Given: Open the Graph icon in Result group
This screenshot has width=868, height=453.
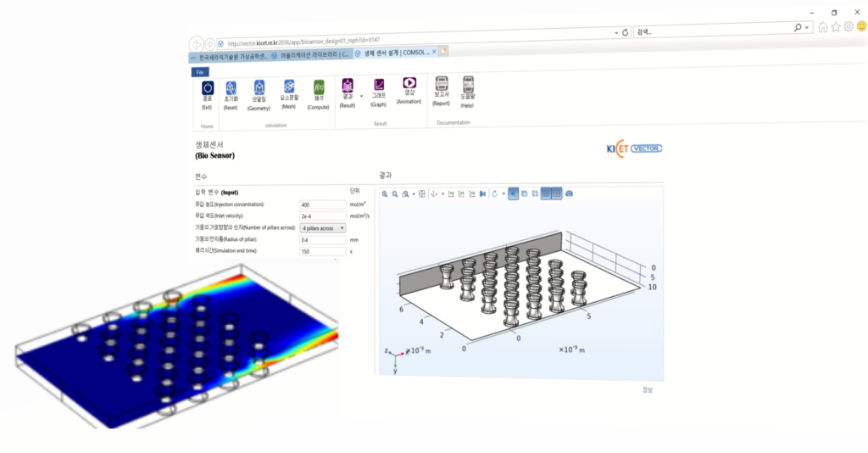Looking at the screenshot, I should tap(379, 84).
